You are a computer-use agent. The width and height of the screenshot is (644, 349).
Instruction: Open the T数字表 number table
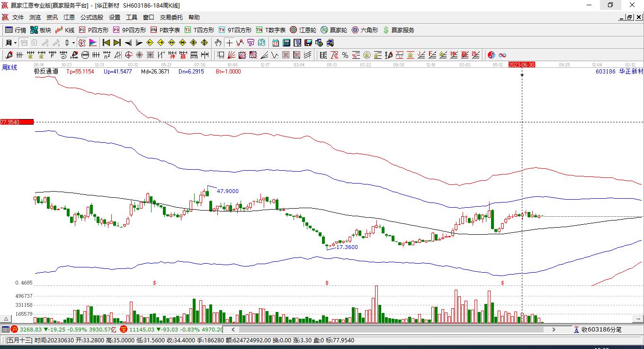tap(271, 30)
